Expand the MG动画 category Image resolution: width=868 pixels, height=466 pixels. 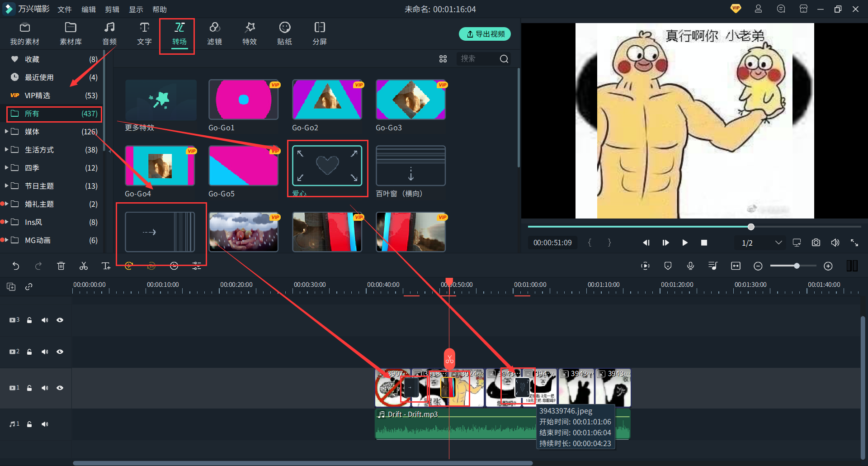pos(6,240)
